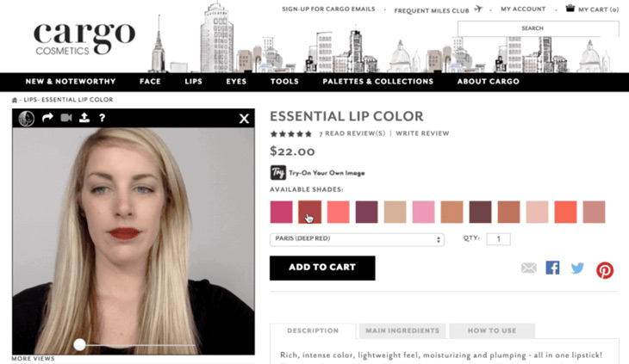Click the upload photo icon in try-on toolbar

(x=84, y=117)
